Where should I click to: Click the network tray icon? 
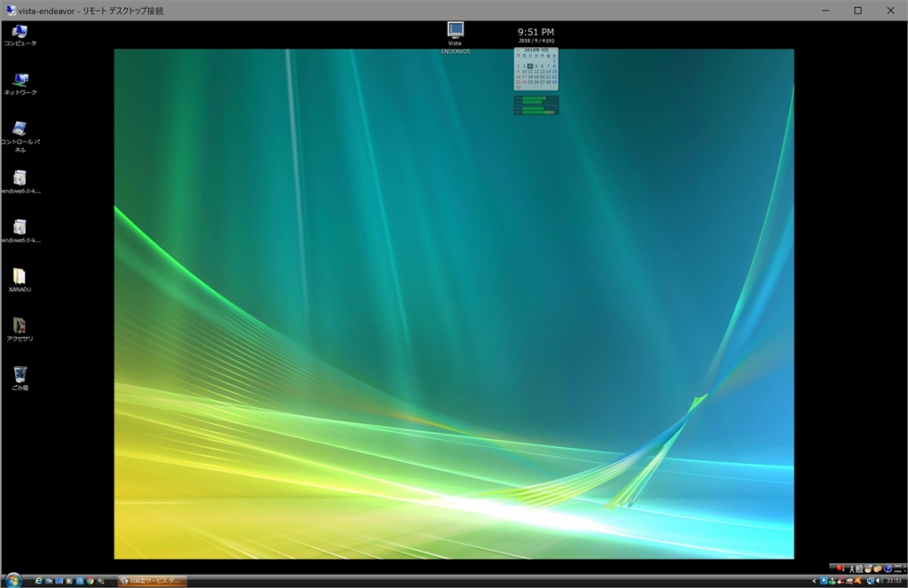pyautogui.click(x=871, y=581)
